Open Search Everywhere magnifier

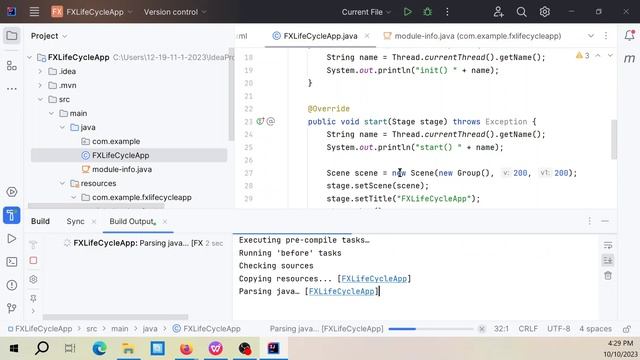coord(521,12)
